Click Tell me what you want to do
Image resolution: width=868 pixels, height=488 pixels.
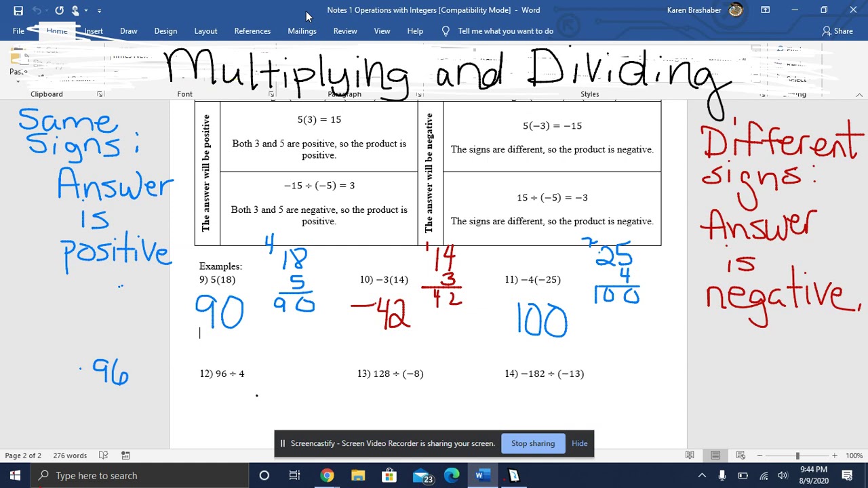pyautogui.click(x=498, y=31)
